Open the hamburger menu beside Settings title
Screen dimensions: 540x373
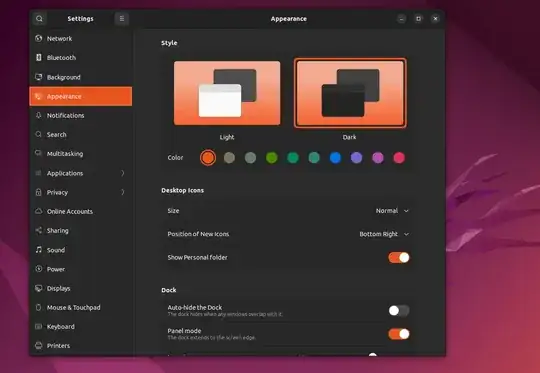click(122, 19)
